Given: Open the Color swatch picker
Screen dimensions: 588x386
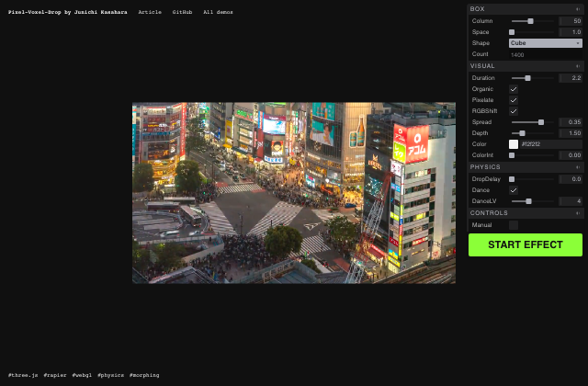Looking at the screenshot, I should (514, 144).
